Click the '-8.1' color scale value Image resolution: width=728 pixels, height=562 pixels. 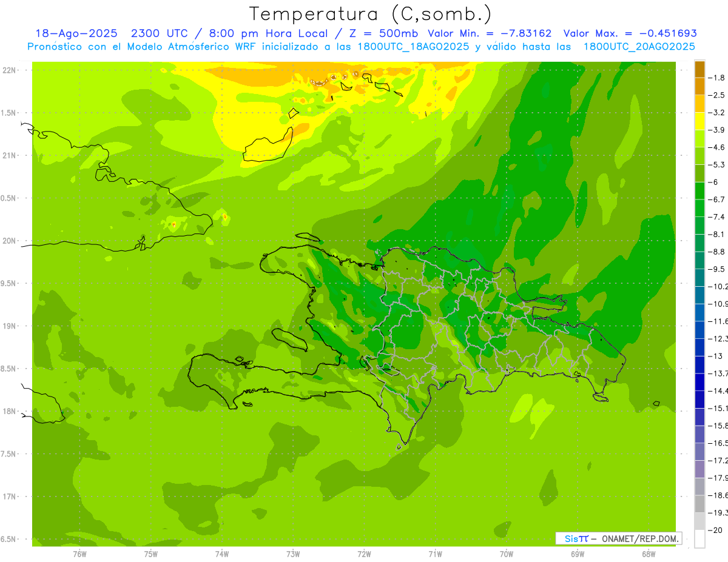click(x=717, y=234)
